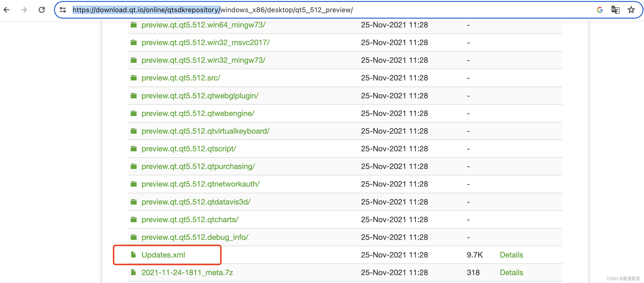This screenshot has width=644, height=283.
Task: Open Details link for meta.7z file
Action: tap(511, 272)
